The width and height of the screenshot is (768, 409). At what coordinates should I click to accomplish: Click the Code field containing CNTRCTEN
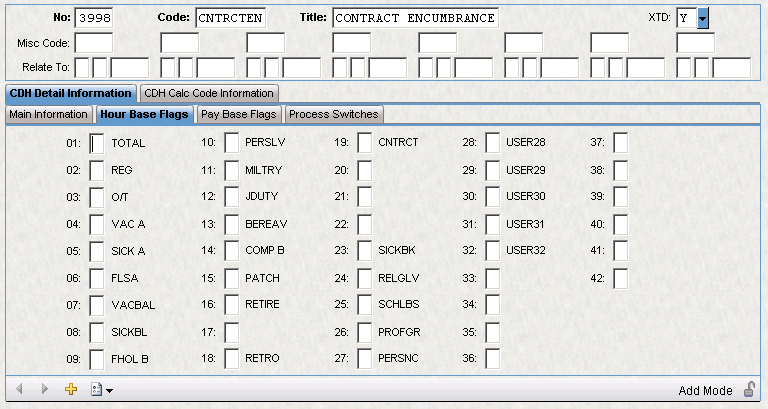[x=232, y=19]
